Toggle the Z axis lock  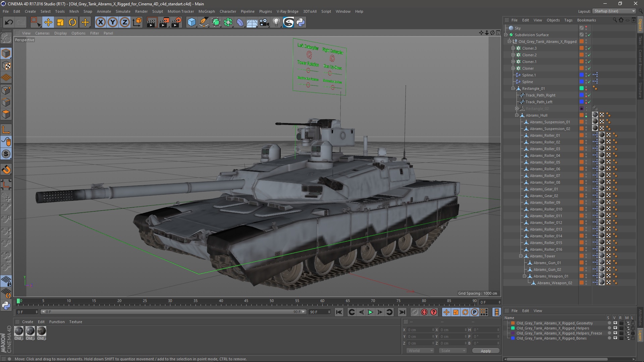click(x=125, y=22)
